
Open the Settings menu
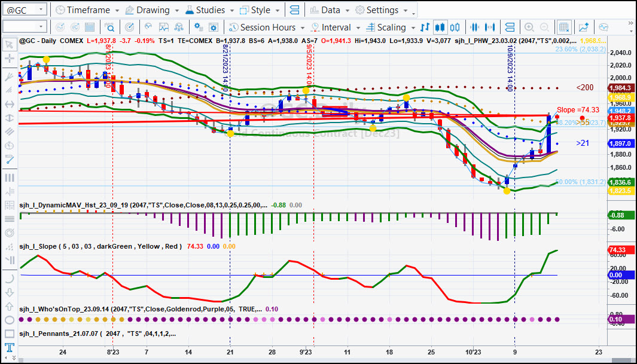[382, 10]
